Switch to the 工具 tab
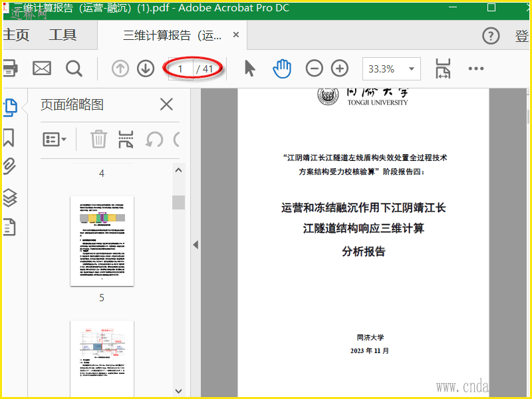Screen dimensions: 532x399 63,35
